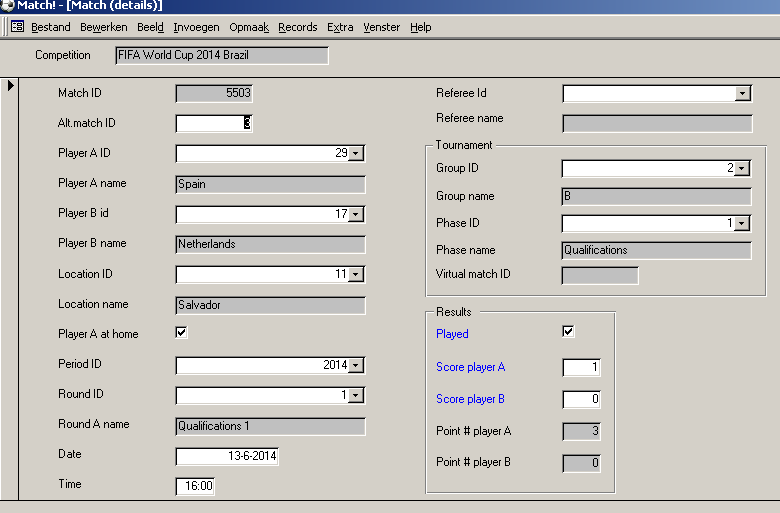
Task: Click the blue Played label
Action: click(452, 334)
